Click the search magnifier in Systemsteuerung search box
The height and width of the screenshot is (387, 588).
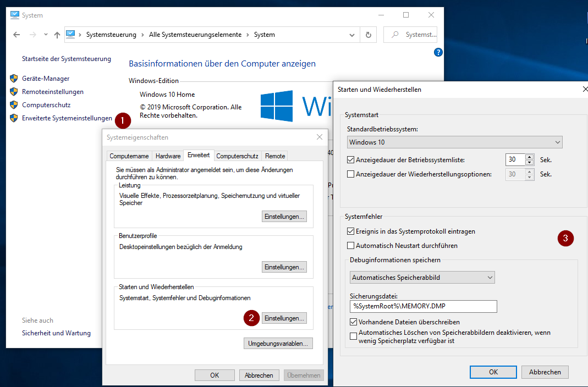coord(394,35)
